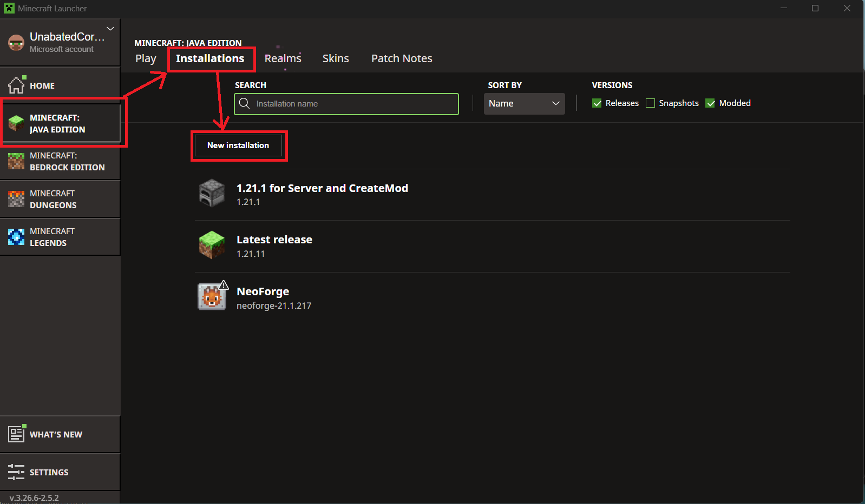This screenshot has width=865, height=504.
Task: Open the Minecraft Dungeons icon
Action: pos(16,199)
